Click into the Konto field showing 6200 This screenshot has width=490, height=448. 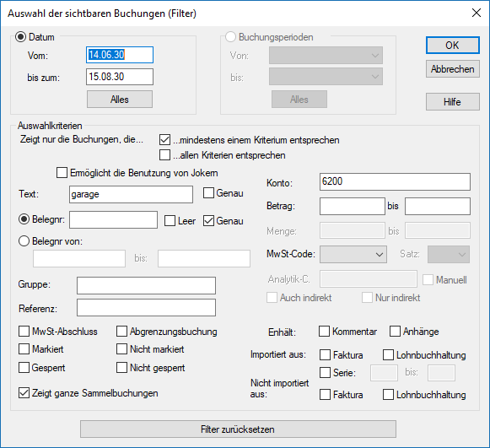395,181
